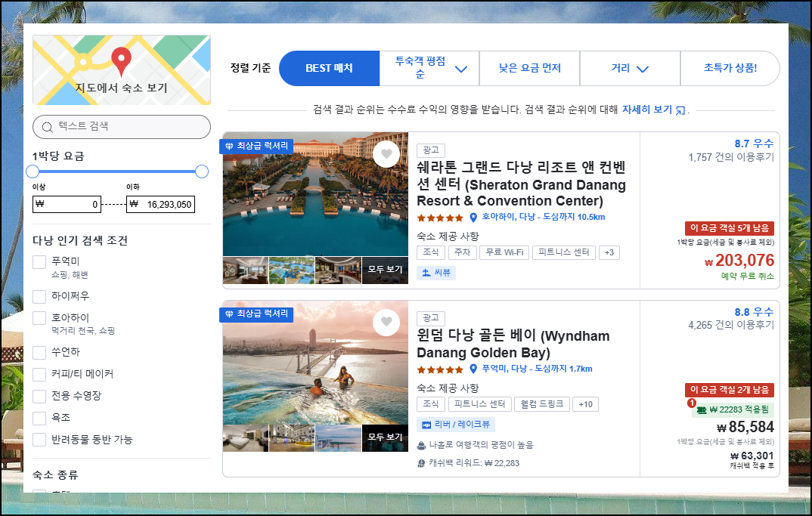Open the 자세히 보기 link about ranking
The height and width of the screenshot is (516, 812).
647,110
